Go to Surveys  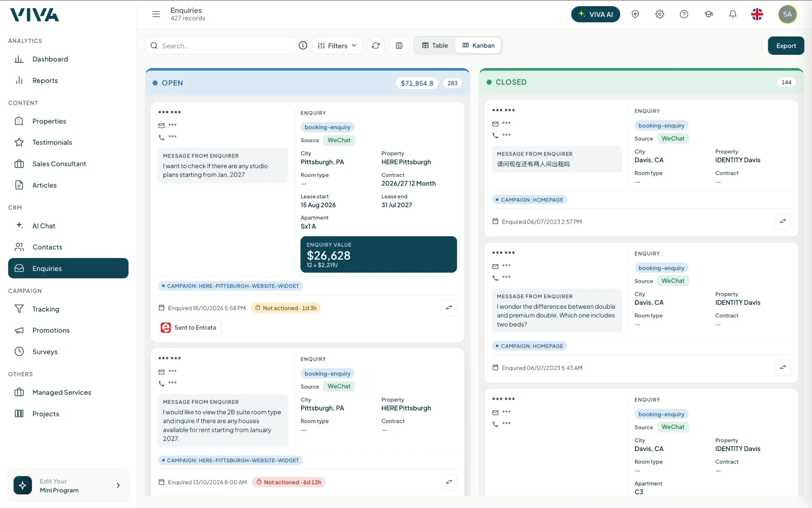coord(68,352)
